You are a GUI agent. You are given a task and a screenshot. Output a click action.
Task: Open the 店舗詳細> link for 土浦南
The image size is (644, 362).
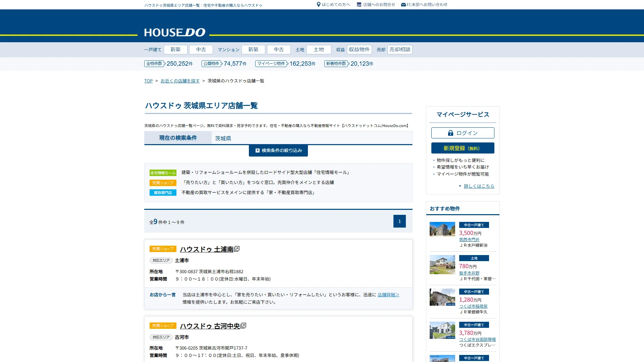pyautogui.click(x=388, y=295)
